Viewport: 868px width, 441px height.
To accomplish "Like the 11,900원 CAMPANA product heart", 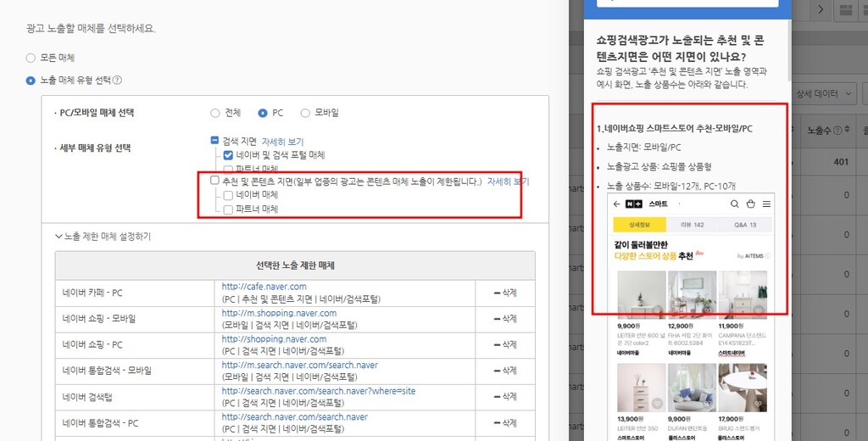I will pos(759,310).
